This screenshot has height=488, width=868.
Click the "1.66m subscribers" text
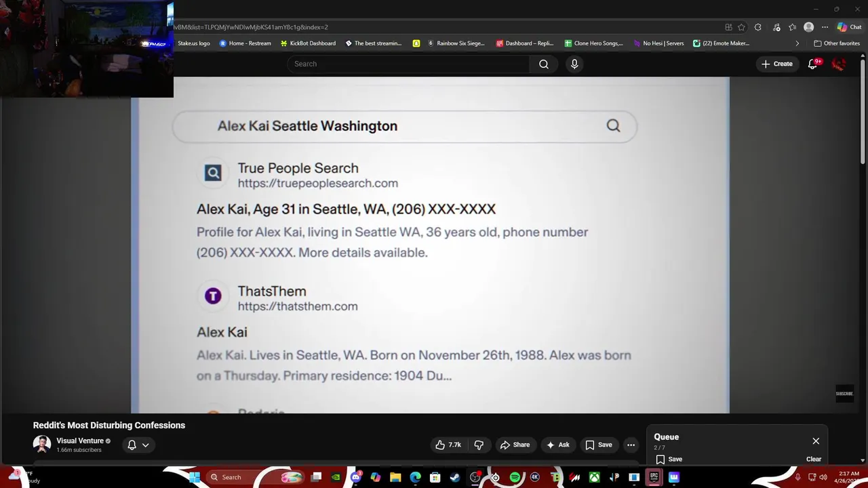pos(79,450)
